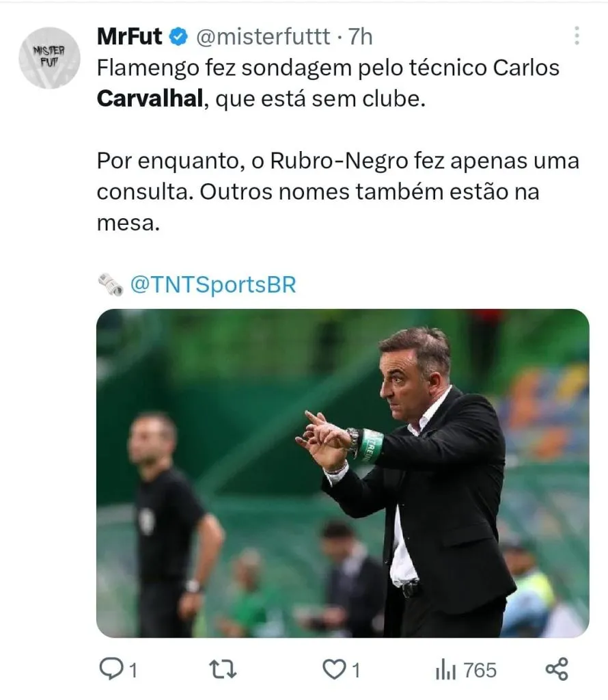Click the blue verified badge next to MrFut
The image size is (608, 700).
point(178,37)
